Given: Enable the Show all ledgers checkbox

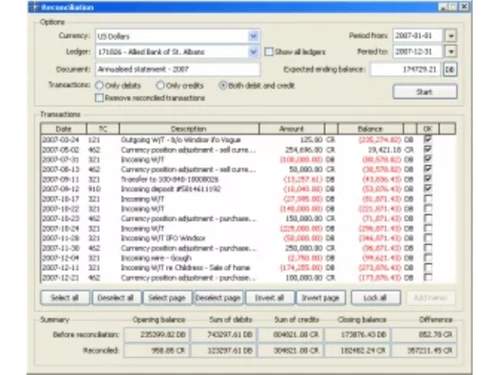Looking at the screenshot, I should (x=269, y=52).
